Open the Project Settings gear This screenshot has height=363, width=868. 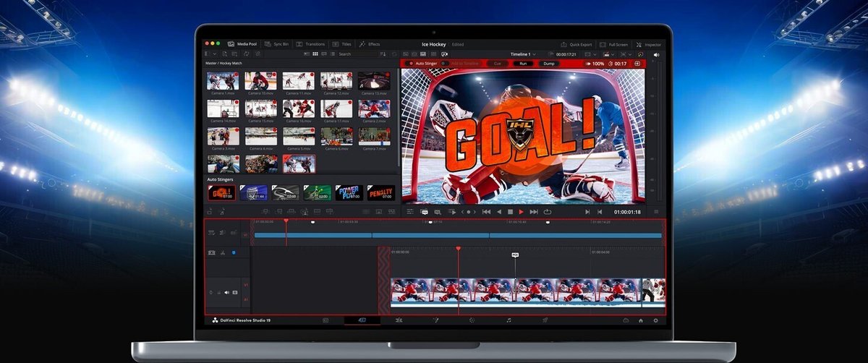point(656,320)
